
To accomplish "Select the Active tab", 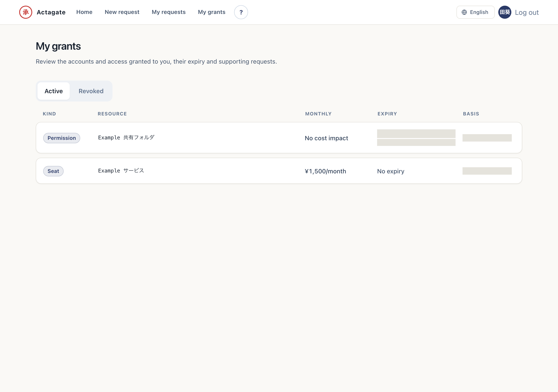I will tap(54, 91).
